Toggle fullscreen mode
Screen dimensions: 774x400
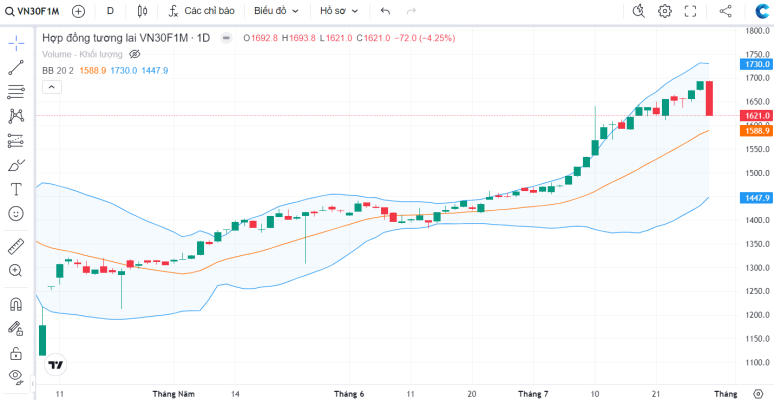coord(690,11)
